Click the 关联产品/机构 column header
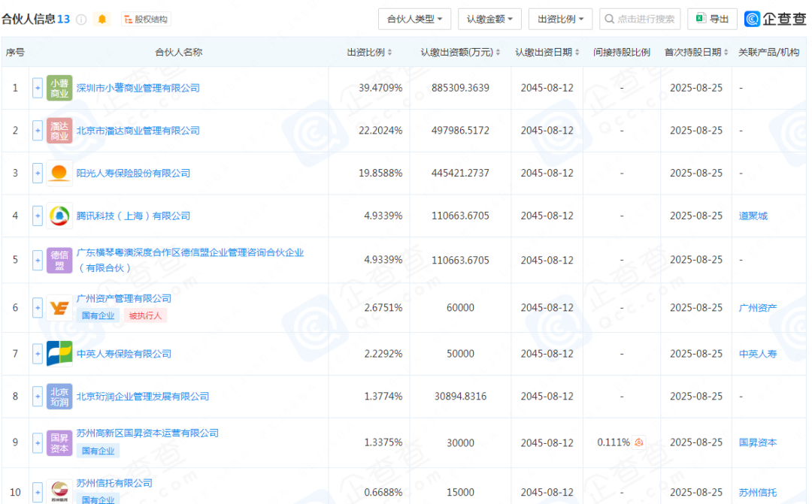Viewport: 812px width, 504px height. click(x=768, y=53)
